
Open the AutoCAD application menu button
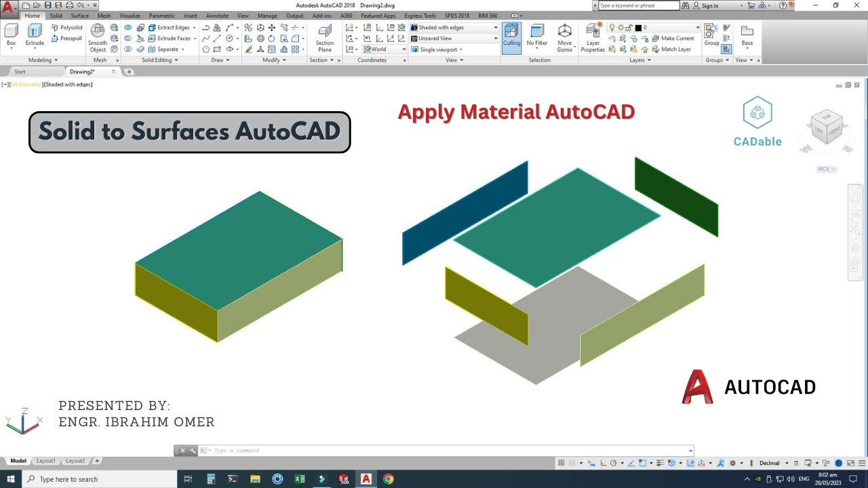point(8,8)
